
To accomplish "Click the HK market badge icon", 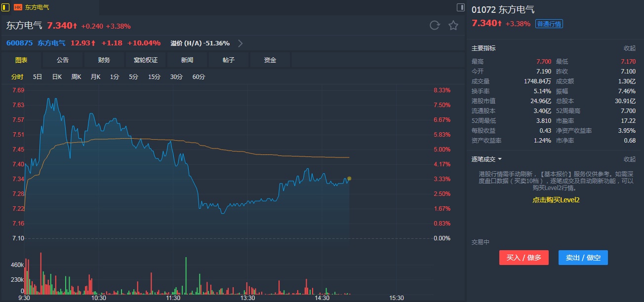I will (18, 7).
